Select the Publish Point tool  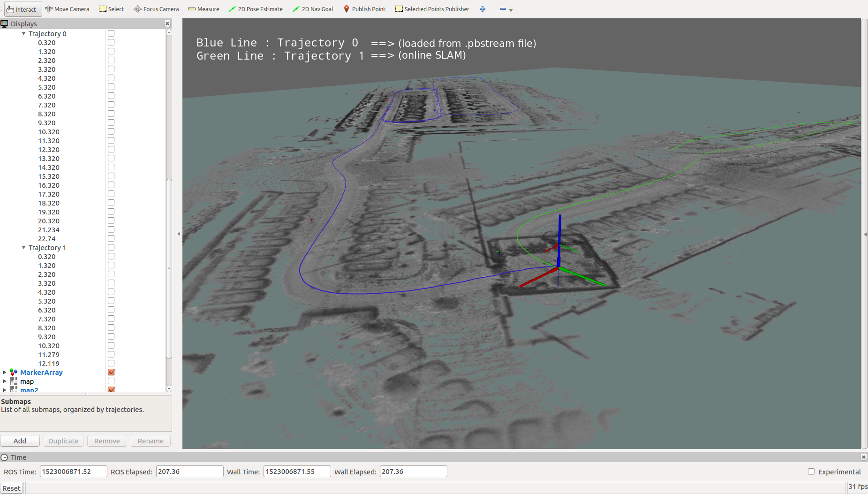(x=365, y=9)
